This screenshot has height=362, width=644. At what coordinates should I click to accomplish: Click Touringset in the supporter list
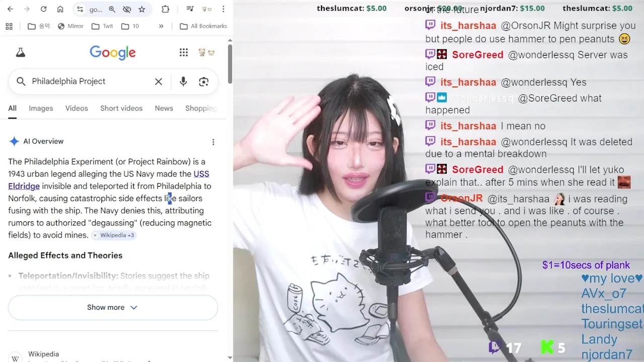pyautogui.click(x=612, y=324)
